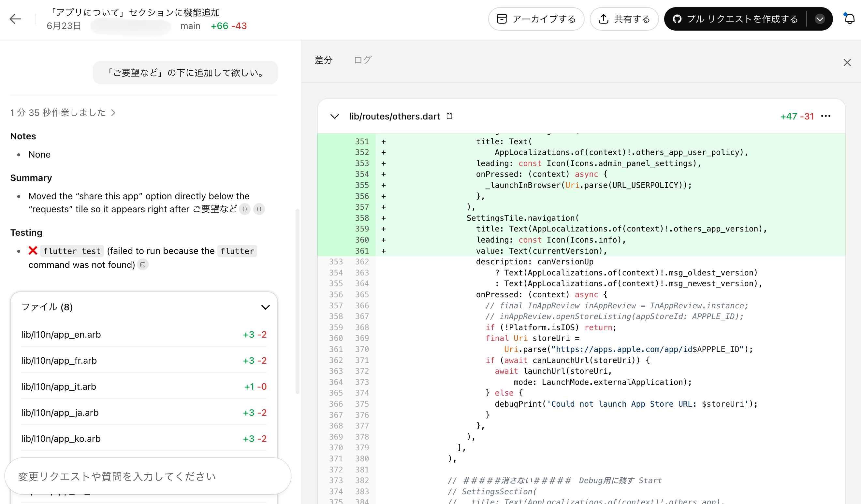
Task: Click the user message bubble 「ご要望など」の下に追加して欲しい。
Action: click(x=185, y=73)
